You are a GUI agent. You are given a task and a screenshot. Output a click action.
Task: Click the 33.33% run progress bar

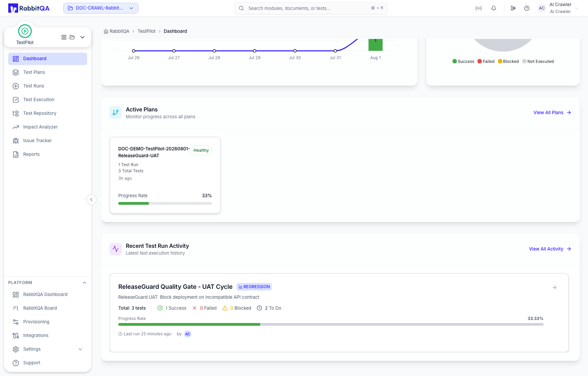[331, 324]
